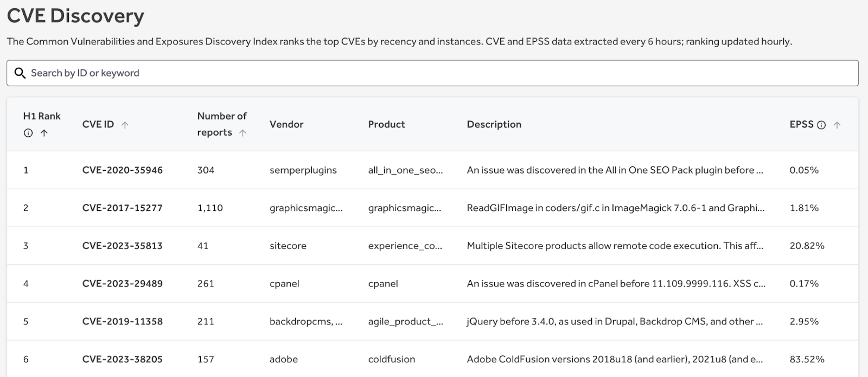The width and height of the screenshot is (868, 377).
Task: Click the 1.81% EPSS value
Action: click(804, 208)
